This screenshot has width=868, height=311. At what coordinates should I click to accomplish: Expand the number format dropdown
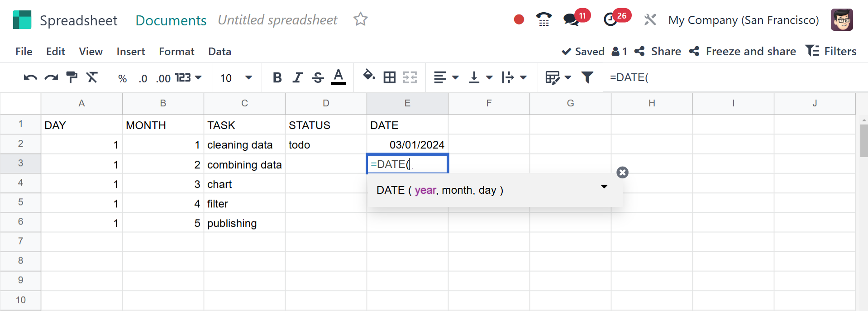188,78
